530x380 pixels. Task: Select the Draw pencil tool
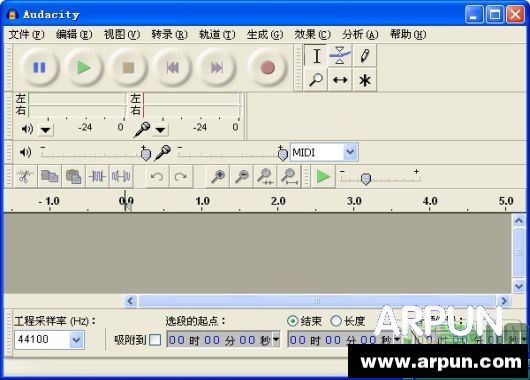point(364,56)
